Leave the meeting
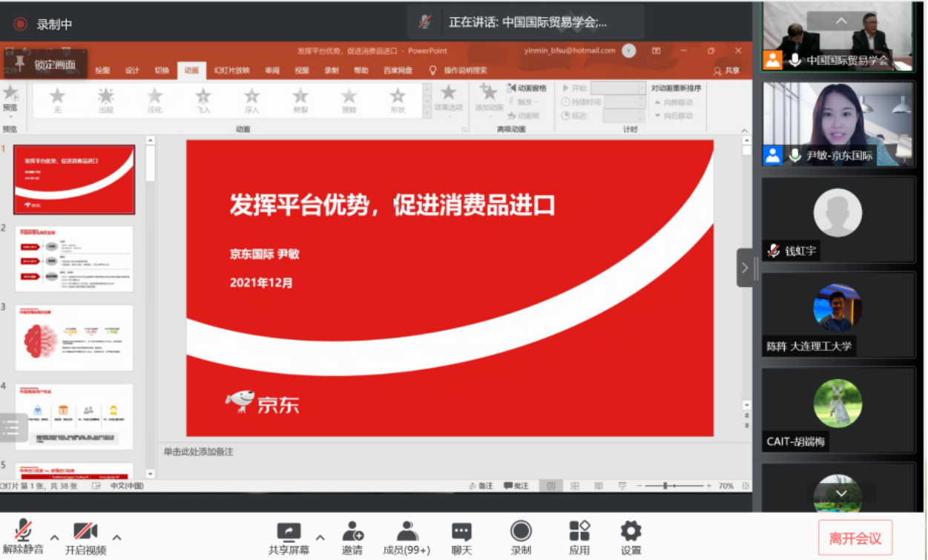The width and height of the screenshot is (928, 560). click(855, 538)
